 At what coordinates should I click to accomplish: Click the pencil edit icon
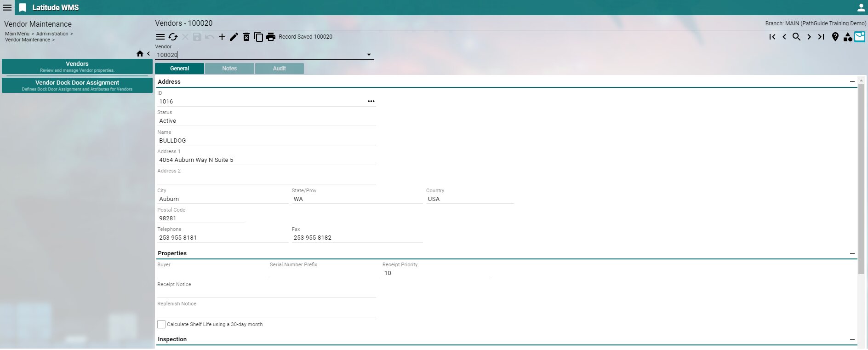click(x=234, y=37)
